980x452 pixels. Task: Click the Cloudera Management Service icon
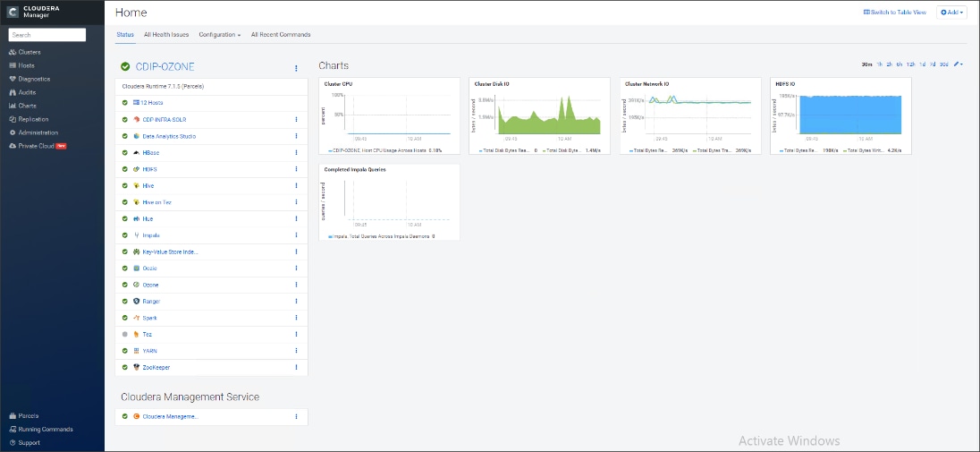click(136, 416)
